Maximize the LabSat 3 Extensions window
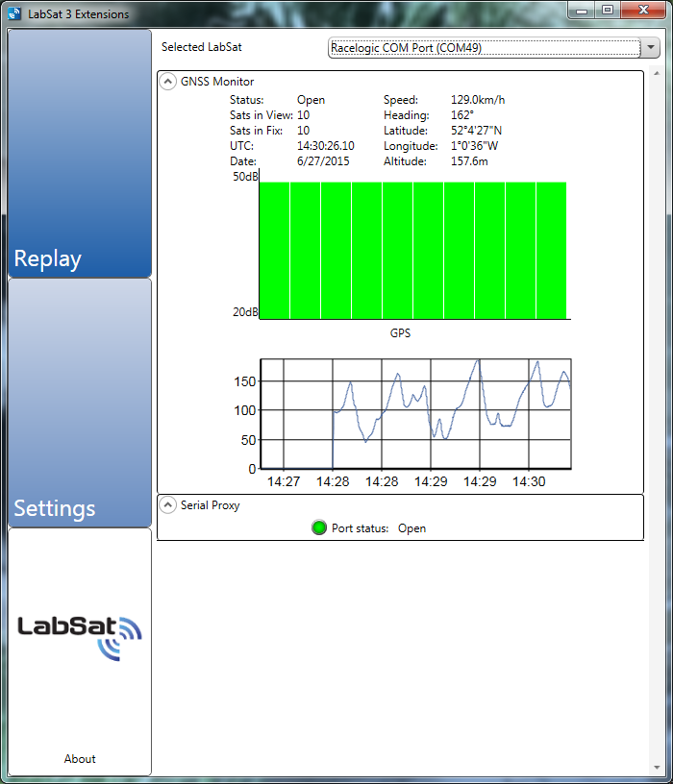Viewport: 673px width, 784px height. 608,11
